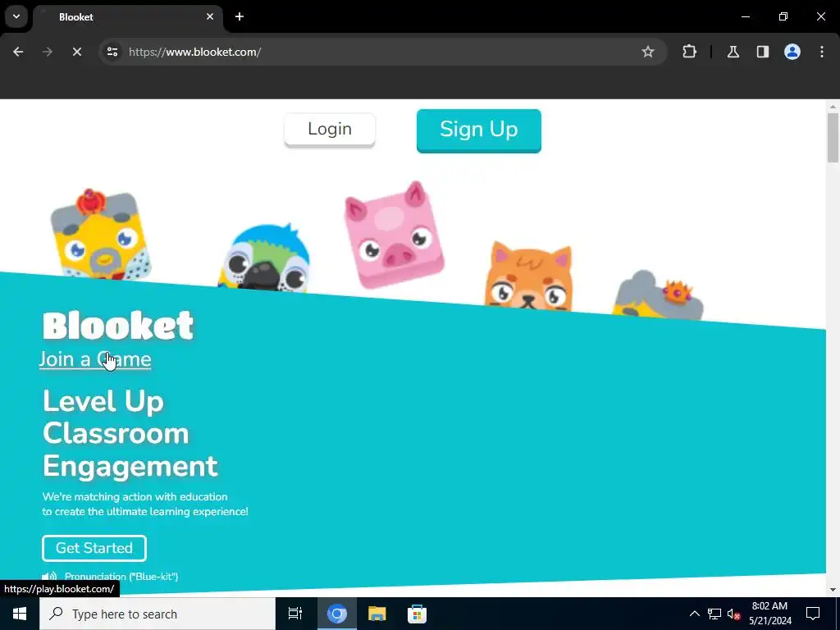Open the Chrome profile avatar
Viewport: 840px width, 630px height.
792,52
